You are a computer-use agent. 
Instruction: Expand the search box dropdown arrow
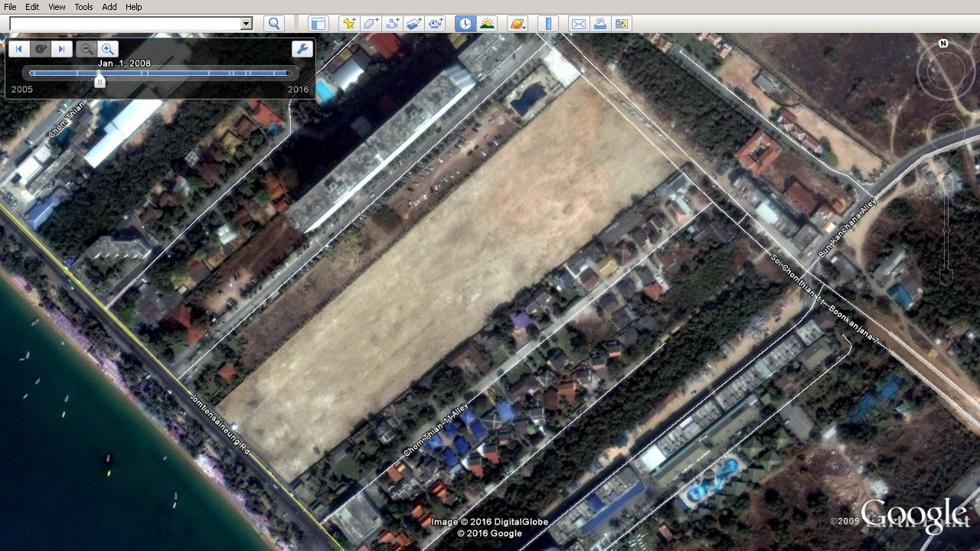[x=247, y=24]
